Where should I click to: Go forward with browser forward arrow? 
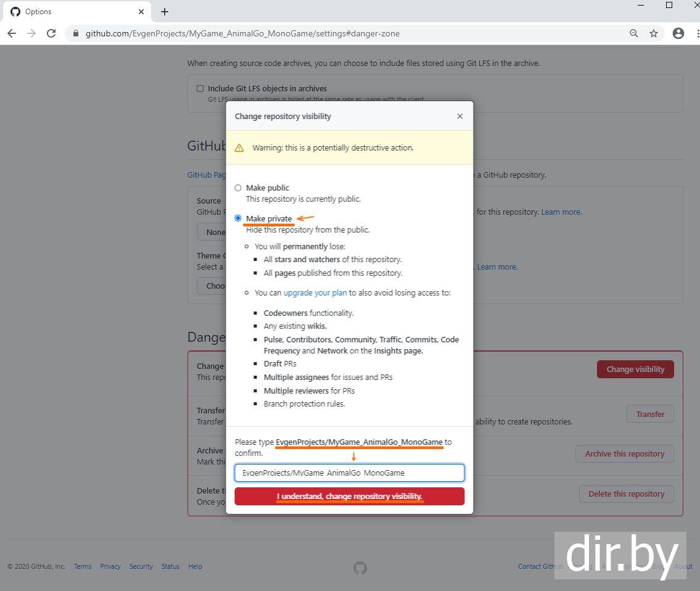(x=31, y=33)
